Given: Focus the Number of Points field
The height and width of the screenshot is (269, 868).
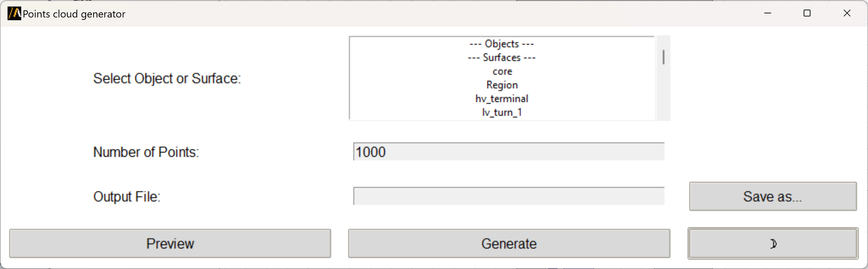Looking at the screenshot, I should click(509, 152).
